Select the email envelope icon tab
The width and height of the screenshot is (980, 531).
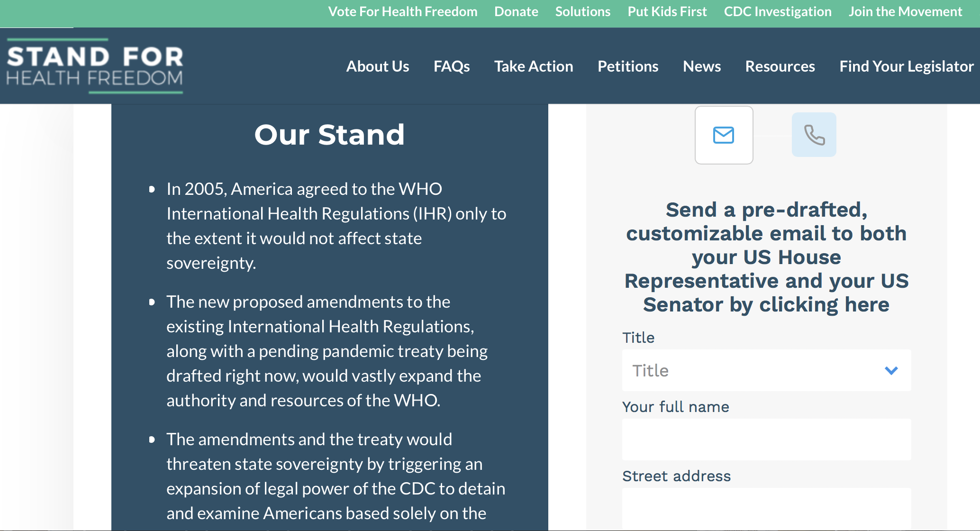724,135
